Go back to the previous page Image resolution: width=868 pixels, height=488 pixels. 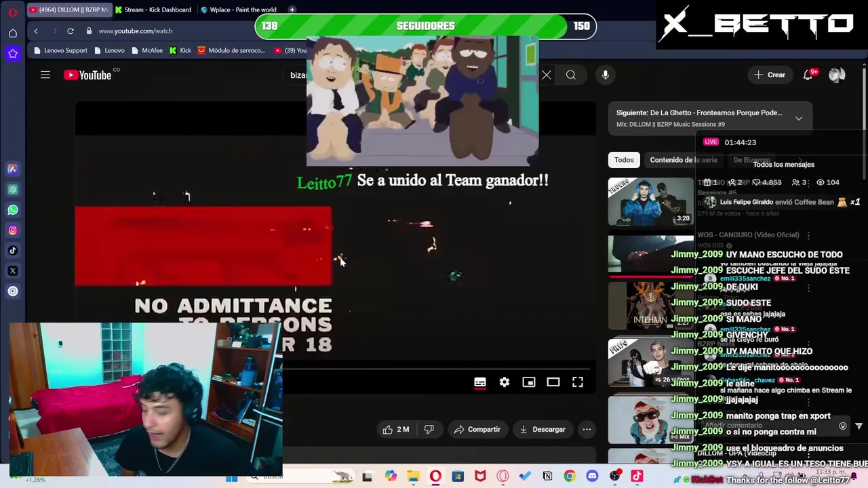36,30
